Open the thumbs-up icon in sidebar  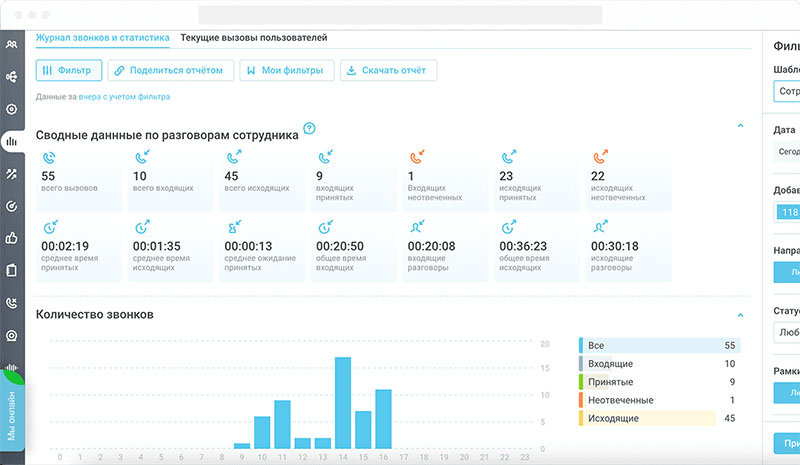point(12,238)
